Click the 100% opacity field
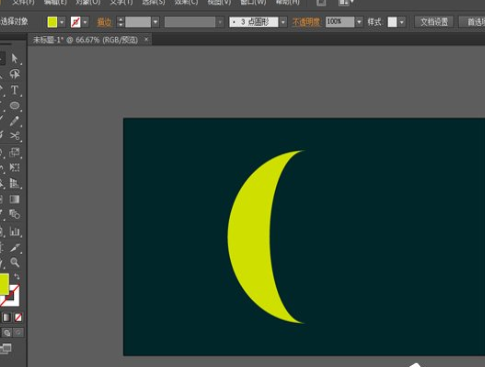This screenshot has height=372, width=485. (x=340, y=22)
